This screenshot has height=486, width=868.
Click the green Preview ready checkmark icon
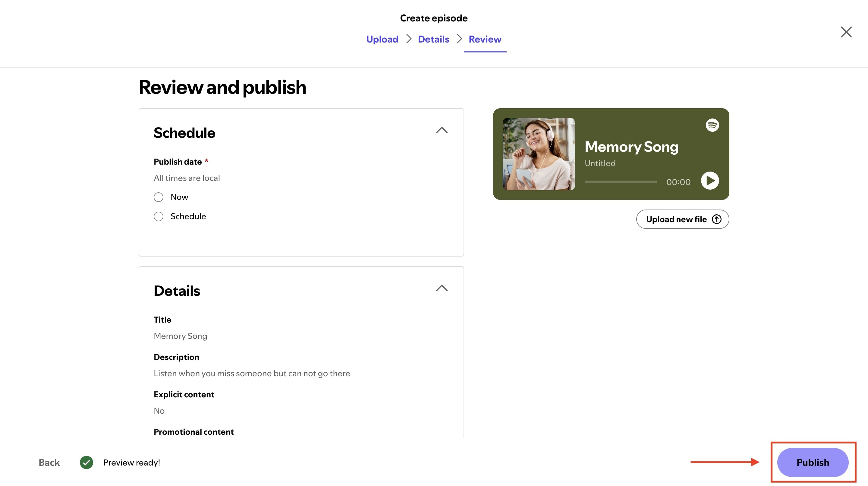tap(86, 462)
